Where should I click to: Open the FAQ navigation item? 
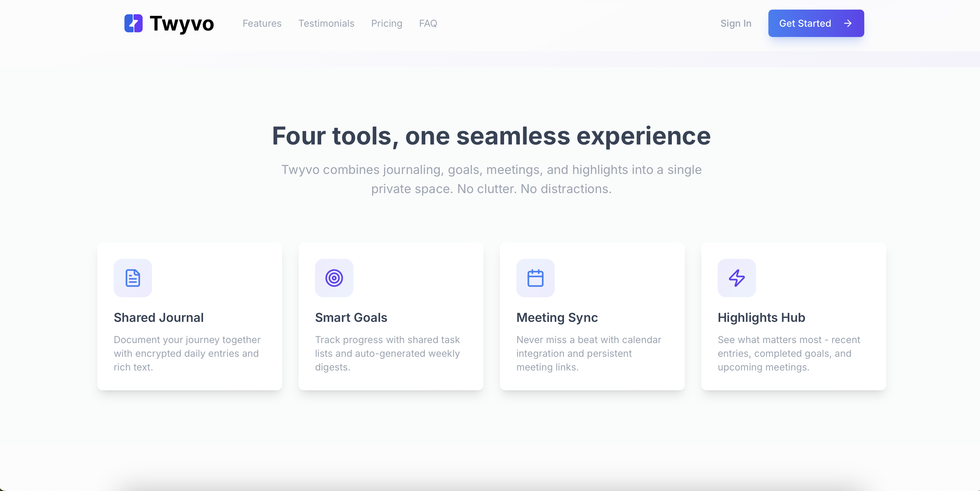(428, 23)
